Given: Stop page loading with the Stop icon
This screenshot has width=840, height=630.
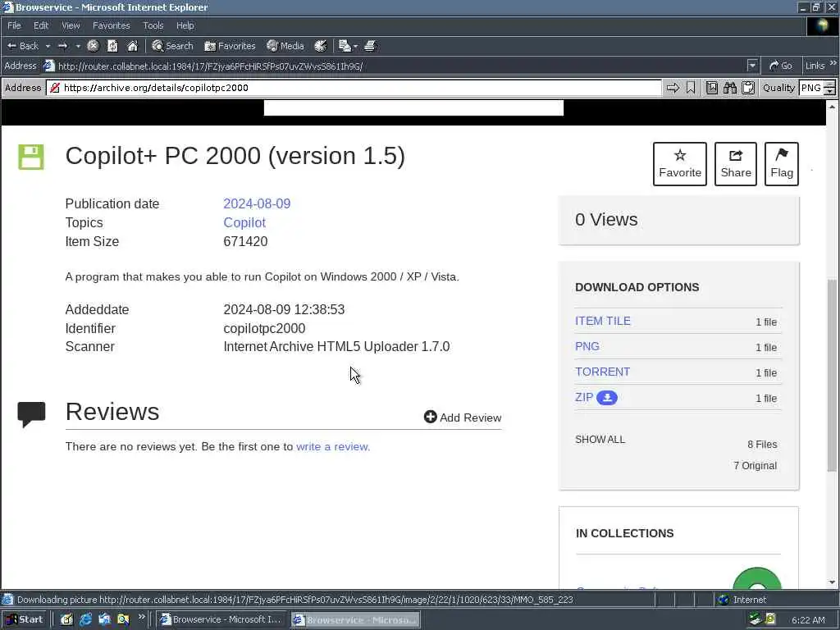Looking at the screenshot, I should 93,46.
